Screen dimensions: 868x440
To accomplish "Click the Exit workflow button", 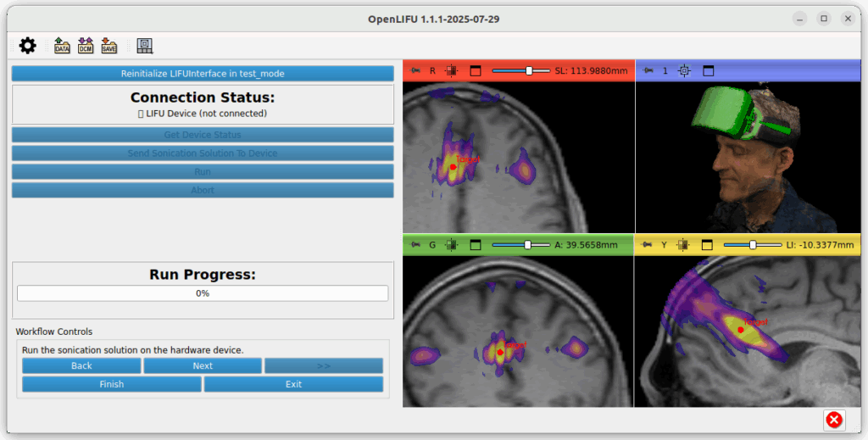I will 293,384.
